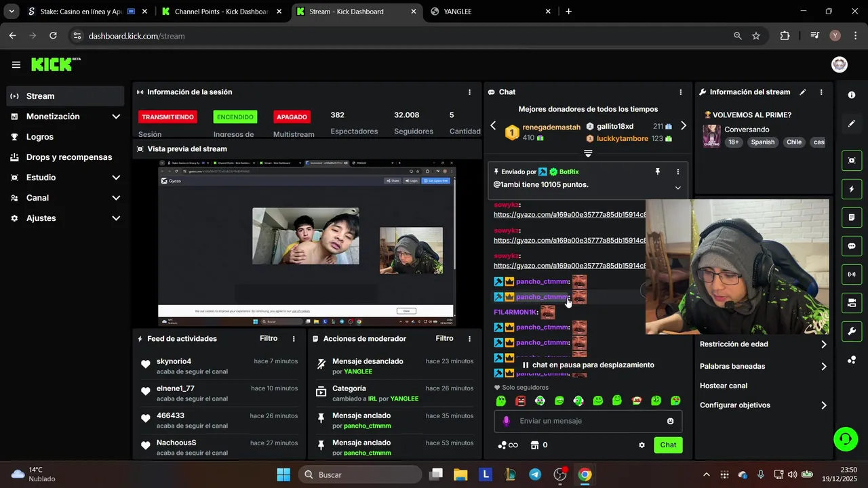The width and height of the screenshot is (868, 488).
Task: Open Restricción de edad setting
Action: click(764, 344)
